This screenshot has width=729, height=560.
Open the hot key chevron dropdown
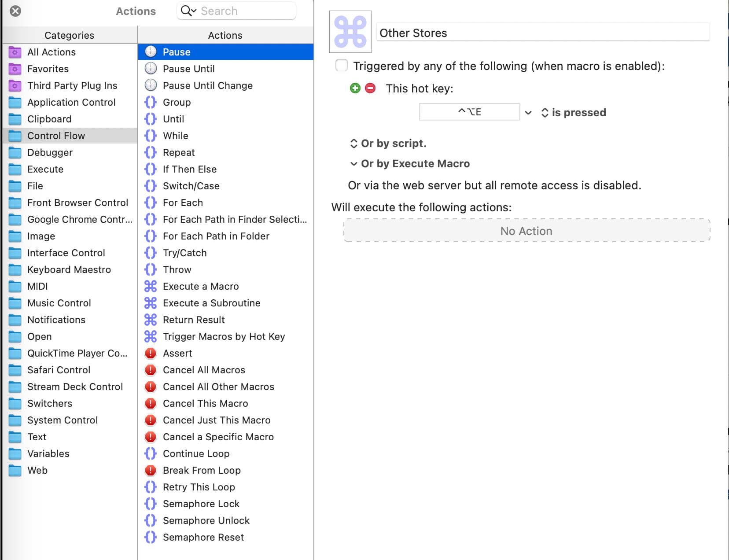tap(528, 113)
